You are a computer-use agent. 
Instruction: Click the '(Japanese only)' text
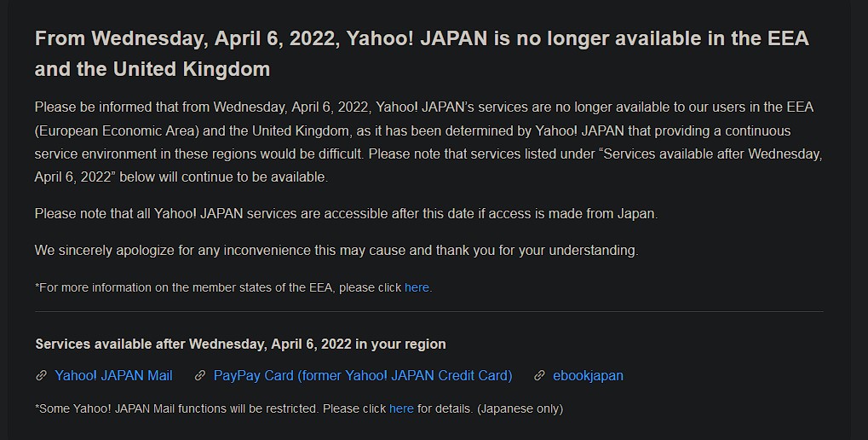pos(520,409)
